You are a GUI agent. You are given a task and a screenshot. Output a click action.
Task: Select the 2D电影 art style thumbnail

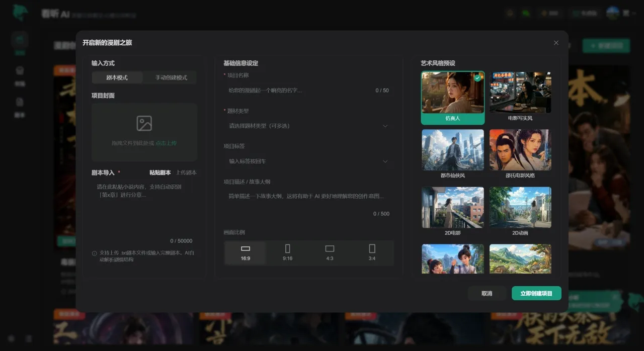point(453,208)
